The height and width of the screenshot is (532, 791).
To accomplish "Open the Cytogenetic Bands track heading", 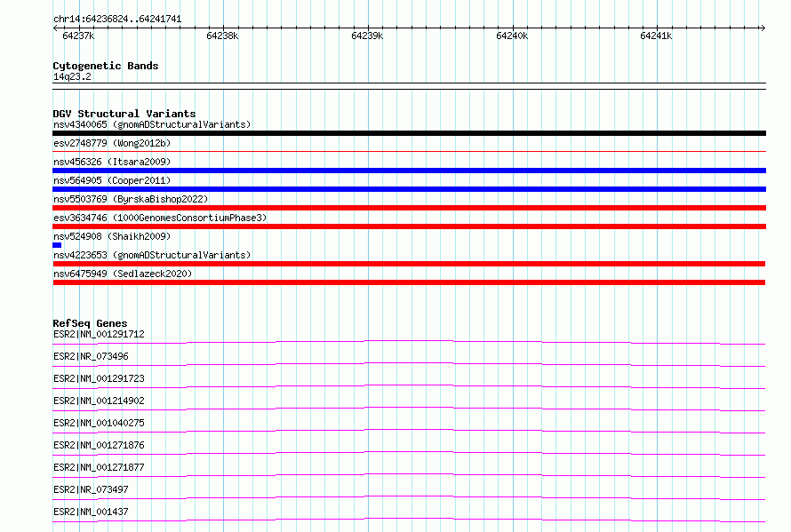I will [x=106, y=66].
